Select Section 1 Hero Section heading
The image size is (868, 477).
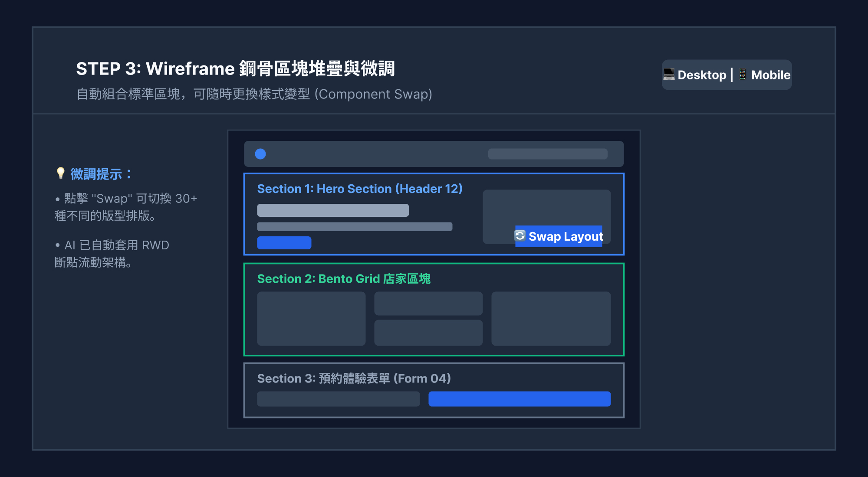click(x=360, y=189)
